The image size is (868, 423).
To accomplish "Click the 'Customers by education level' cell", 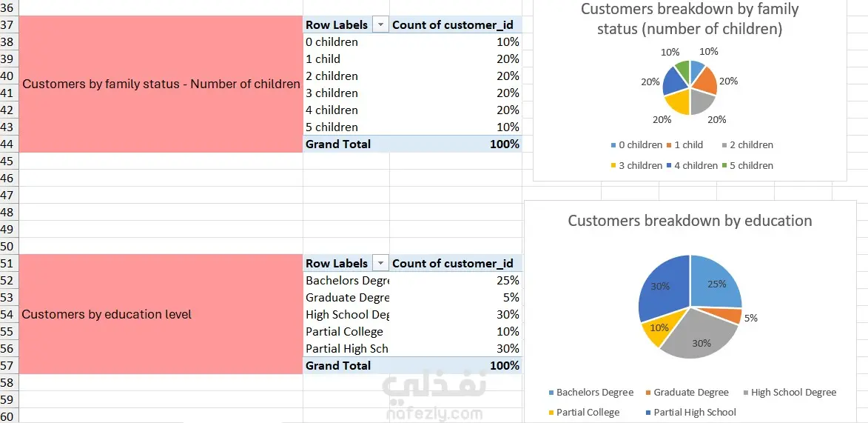I will tap(161, 314).
